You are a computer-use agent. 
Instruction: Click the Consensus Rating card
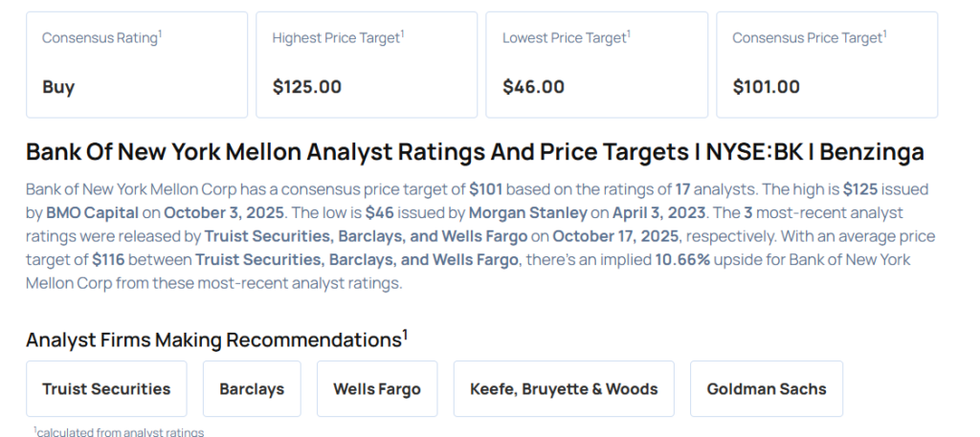tap(136, 64)
